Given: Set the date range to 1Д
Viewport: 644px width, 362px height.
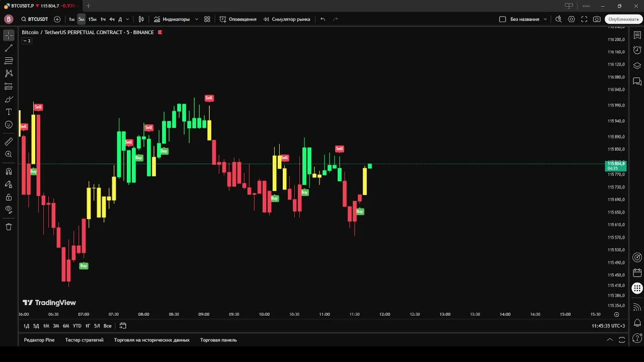Looking at the screenshot, I should [26, 326].
